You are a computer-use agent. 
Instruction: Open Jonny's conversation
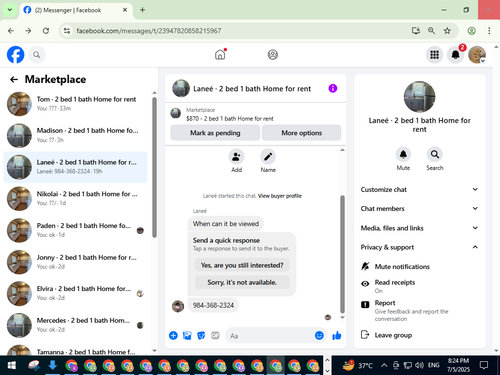76,262
